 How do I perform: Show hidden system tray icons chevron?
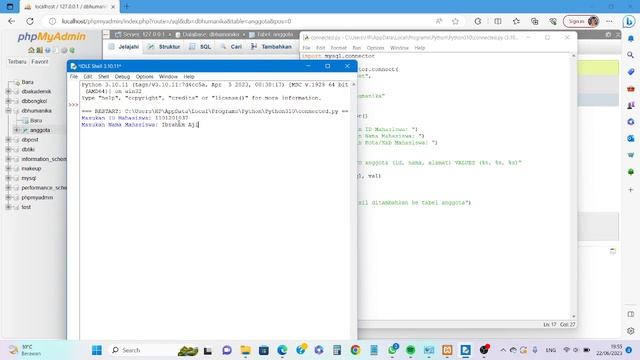503,350
